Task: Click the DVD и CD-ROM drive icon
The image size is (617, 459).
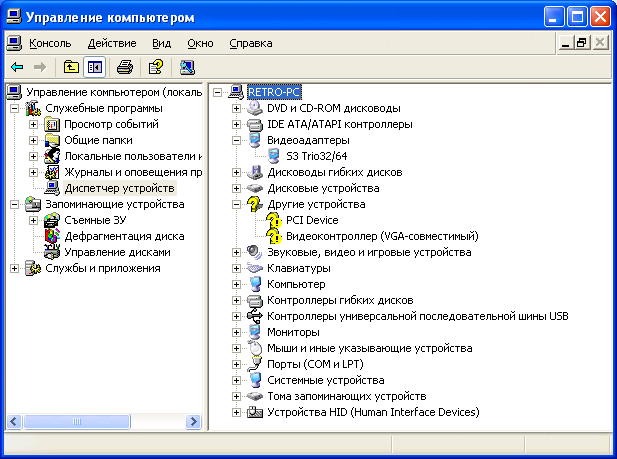Action: tap(255, 108)
